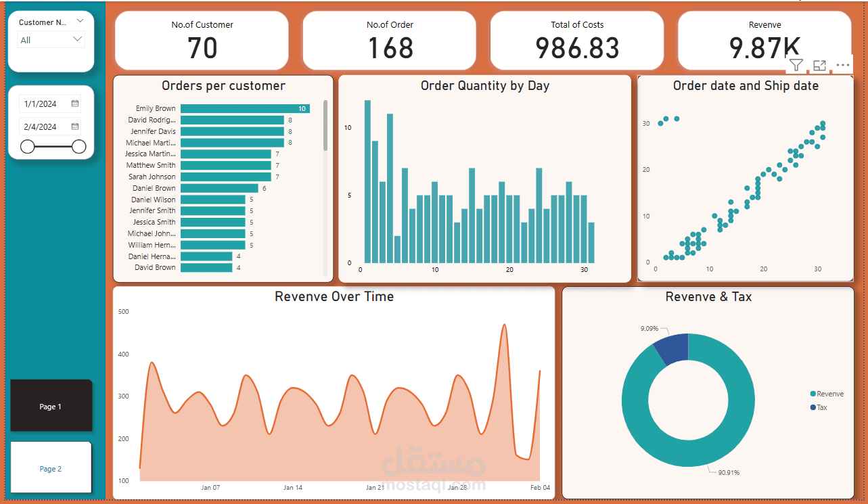
Task: Select the Page 1 navigation button
Action: click(x=51, y=406)
